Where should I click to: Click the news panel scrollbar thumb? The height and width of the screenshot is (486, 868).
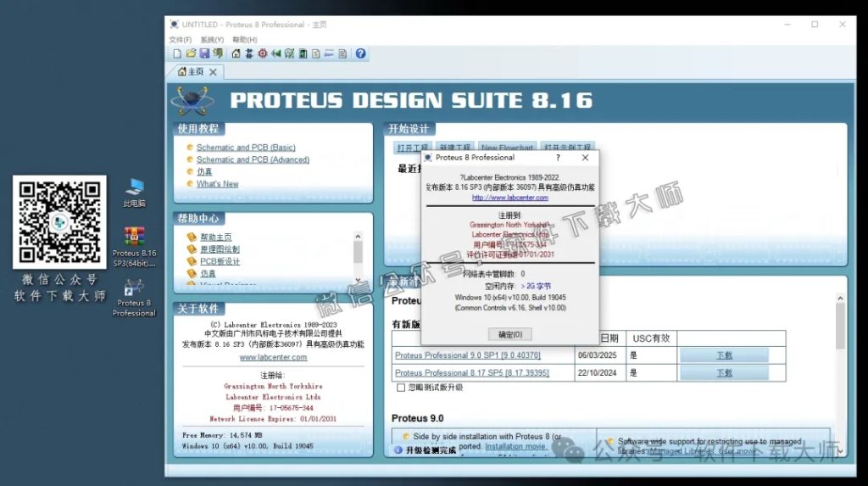point(840,327)
